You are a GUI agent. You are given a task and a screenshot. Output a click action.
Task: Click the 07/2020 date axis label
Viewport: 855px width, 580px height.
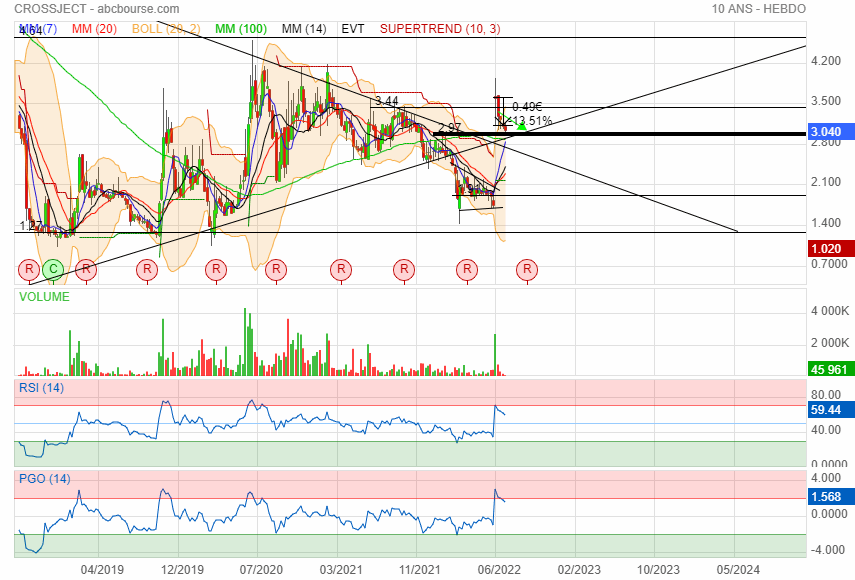(x=261, y=570)
